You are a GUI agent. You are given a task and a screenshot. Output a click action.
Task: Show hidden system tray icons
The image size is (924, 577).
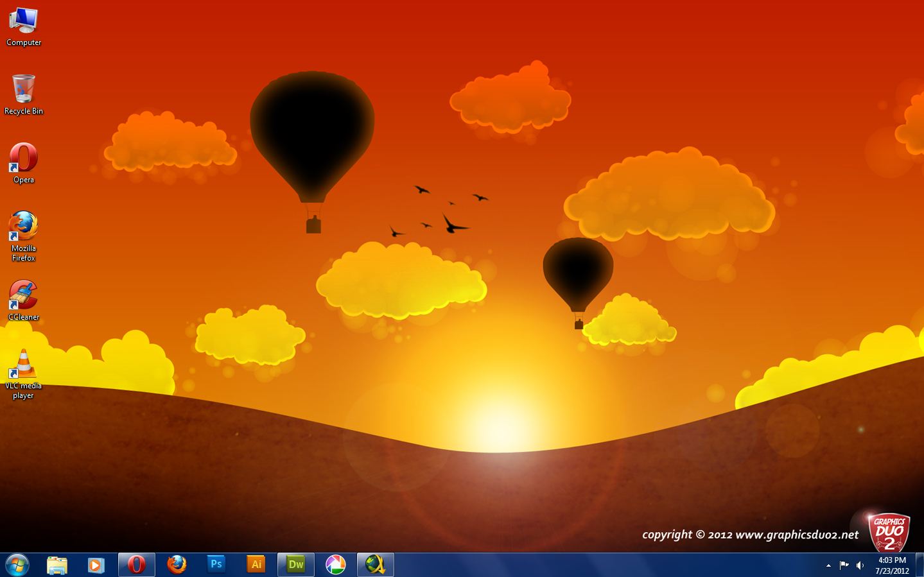(x=828, y=565)
